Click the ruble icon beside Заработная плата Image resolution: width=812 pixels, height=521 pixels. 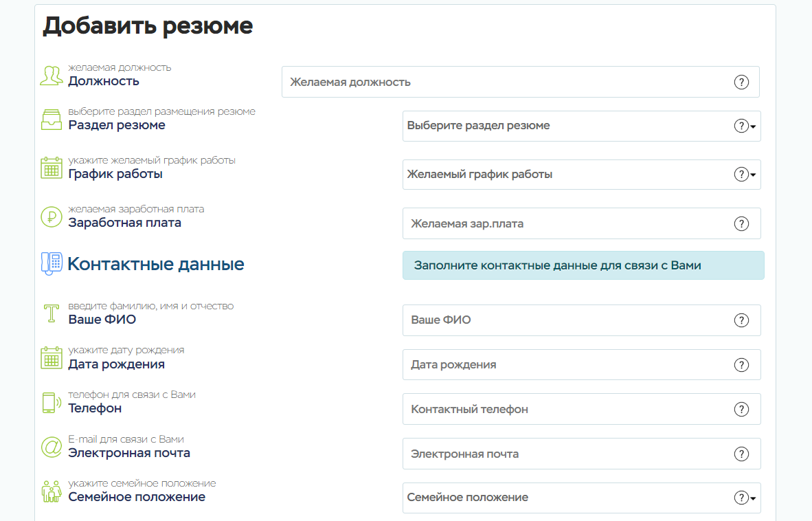pyautogui.click(x=52, y=217)
